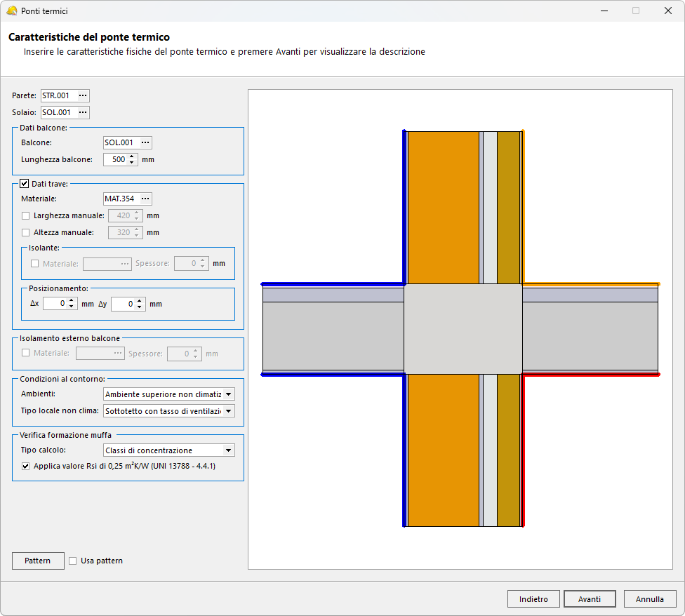Viewport: 685px width, 616px height.
Task: Click the Avanti button
Action: point(590,599)
